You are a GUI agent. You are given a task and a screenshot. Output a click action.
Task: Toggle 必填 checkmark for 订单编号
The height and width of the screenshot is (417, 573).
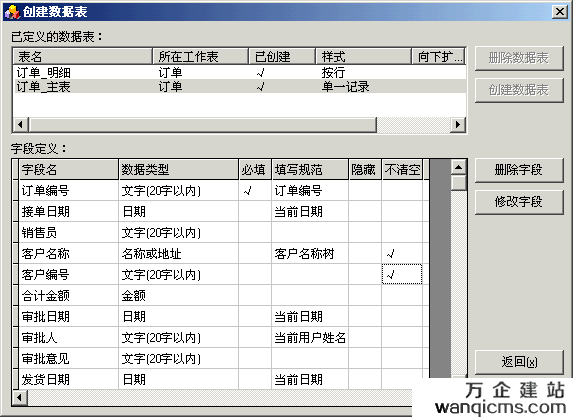tap(255, 190)
